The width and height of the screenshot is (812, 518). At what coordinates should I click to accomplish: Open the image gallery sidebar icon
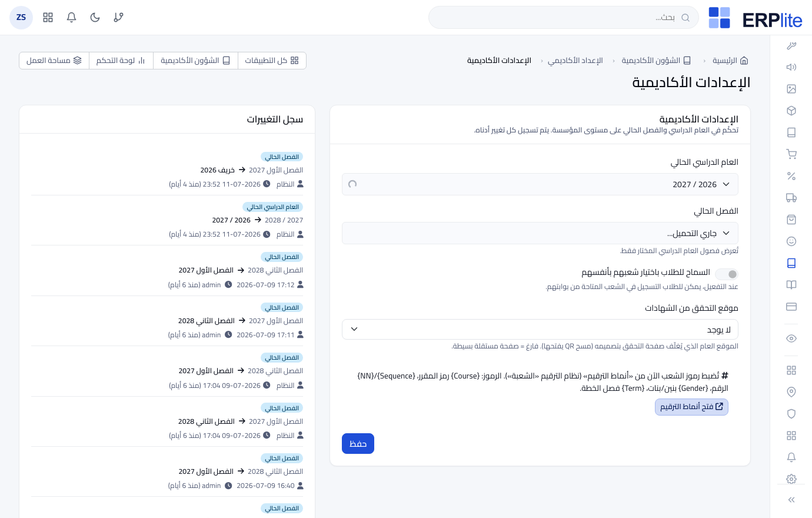tap(791, 89)
